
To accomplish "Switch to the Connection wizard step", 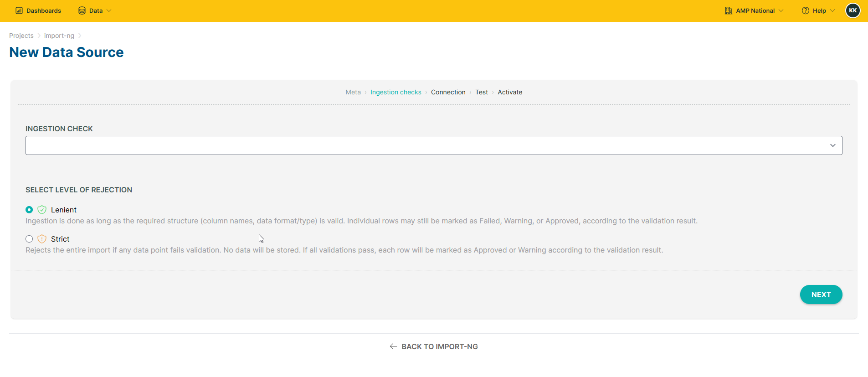I will [448, 92].
